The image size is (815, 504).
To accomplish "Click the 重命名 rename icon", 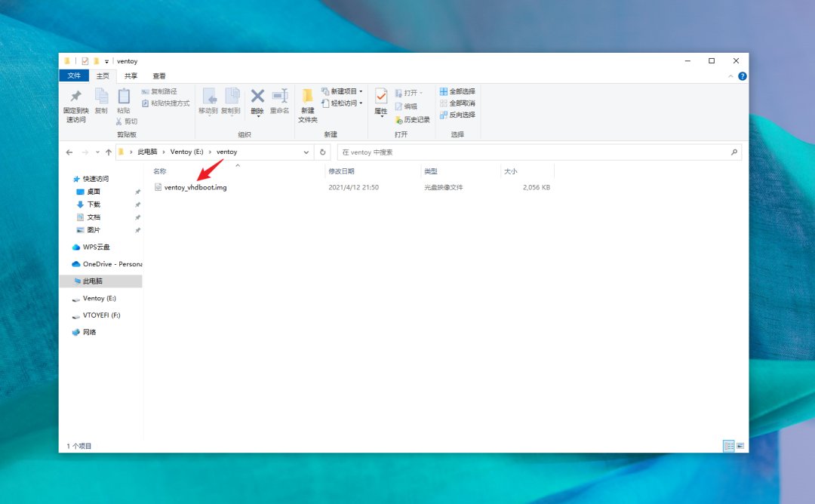I will click(280, 96).
